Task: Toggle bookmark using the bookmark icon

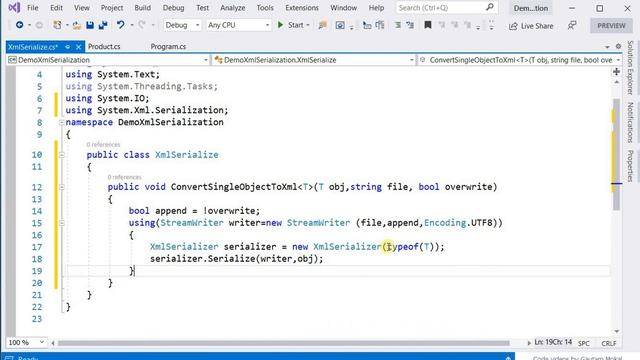Action: (x=428, y=25)
